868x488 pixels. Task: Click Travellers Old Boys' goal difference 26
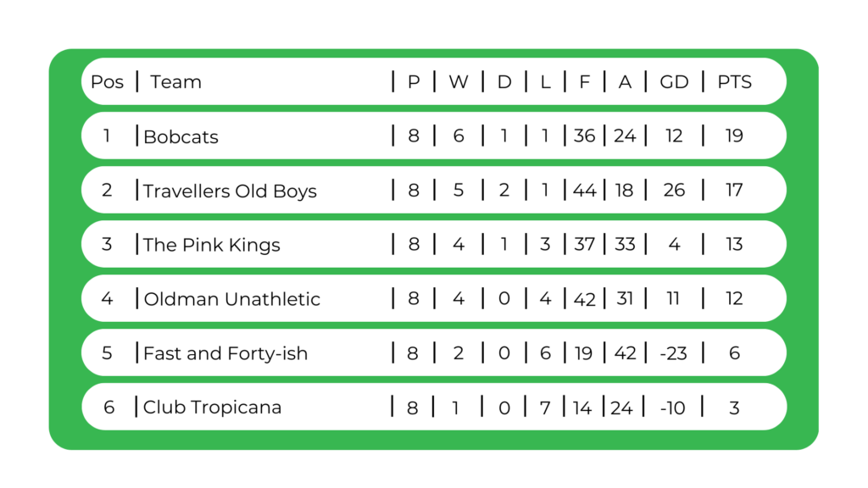[x=674, y=190]
